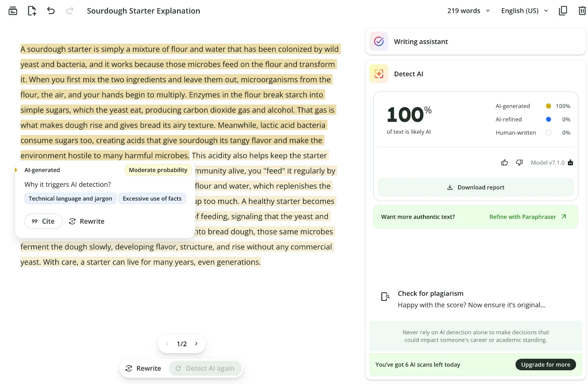Give thumbs down feedback on result
588x384 pixels.
point(519,162)
